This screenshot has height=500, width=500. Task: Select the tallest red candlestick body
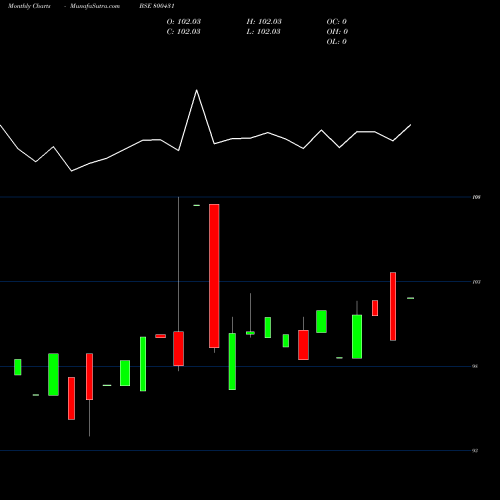pos(214,276)
